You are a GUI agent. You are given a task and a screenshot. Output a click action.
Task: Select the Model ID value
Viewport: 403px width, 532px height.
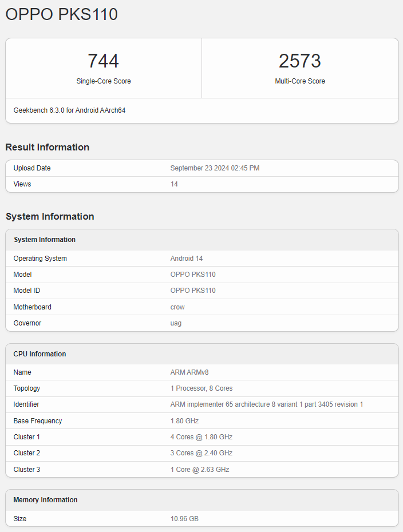point(193,290)
